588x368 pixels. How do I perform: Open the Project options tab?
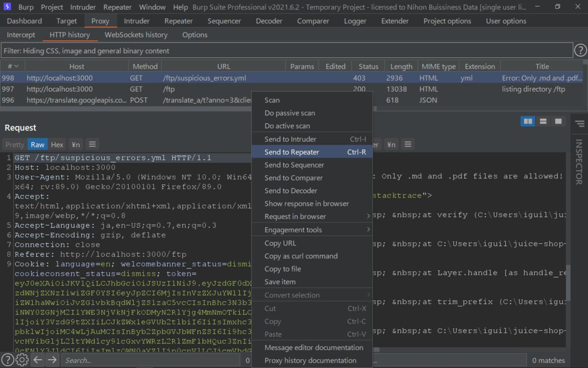pos(447,21)
